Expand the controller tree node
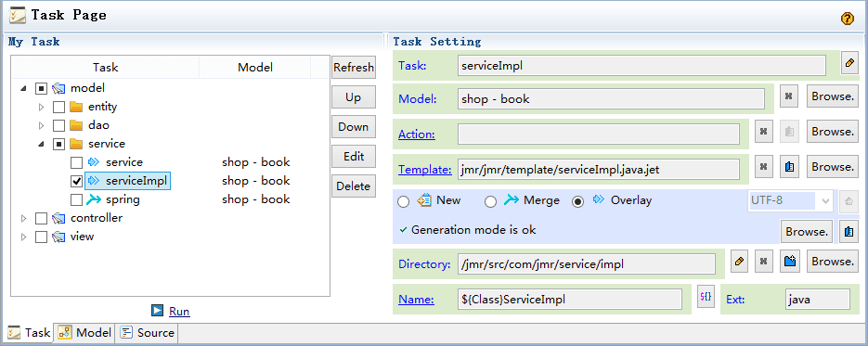Viewport: 868px width, 346px height. point(24,218)
